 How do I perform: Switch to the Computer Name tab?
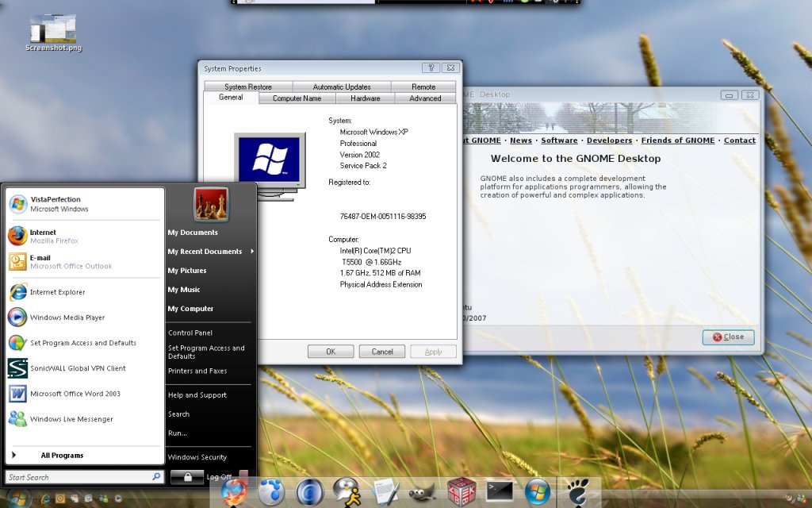click(297, 98)
